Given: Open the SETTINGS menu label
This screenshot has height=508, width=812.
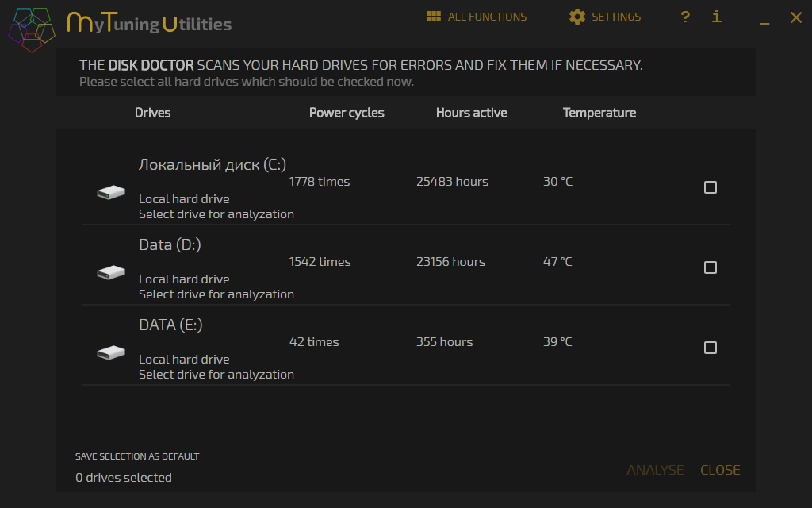Looking at the screenshot, I should point(616,17).
